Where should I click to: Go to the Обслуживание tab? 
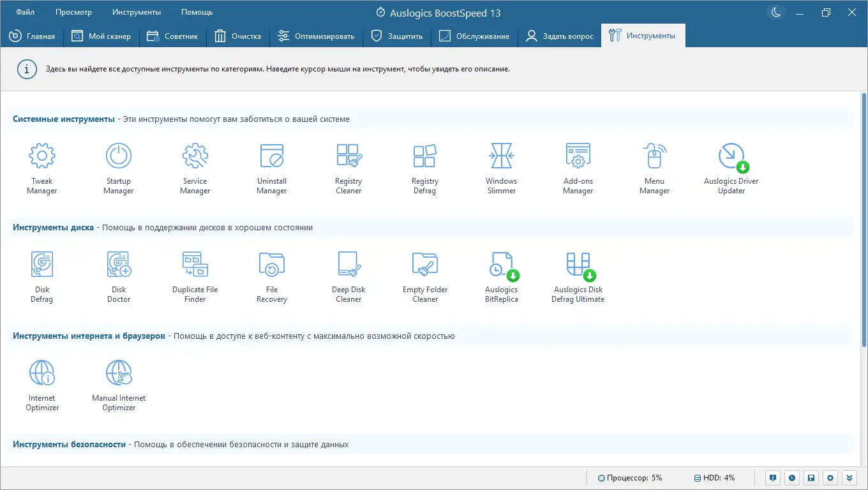coord(474,36)
